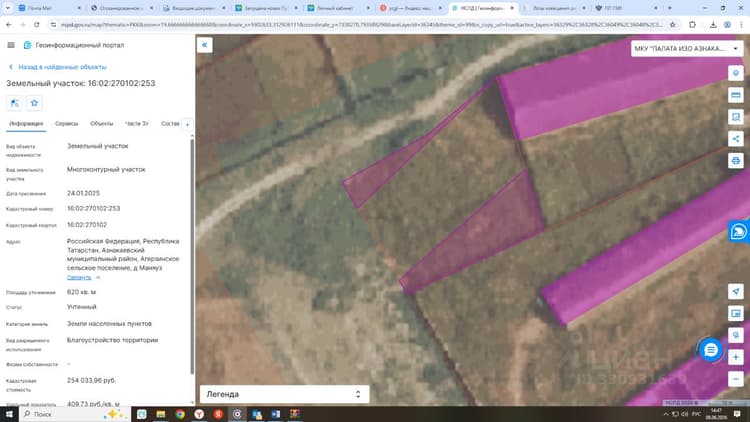750x422 pixels.
Task: Show more tabs with the plus arrow after Состав
Action: (x=187, y=124)
